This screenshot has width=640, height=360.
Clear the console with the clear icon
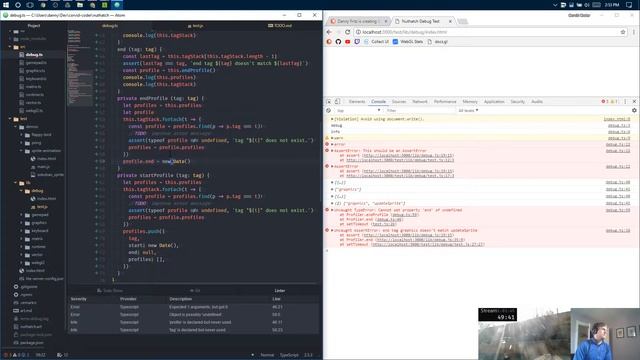(x=329, y=110)
